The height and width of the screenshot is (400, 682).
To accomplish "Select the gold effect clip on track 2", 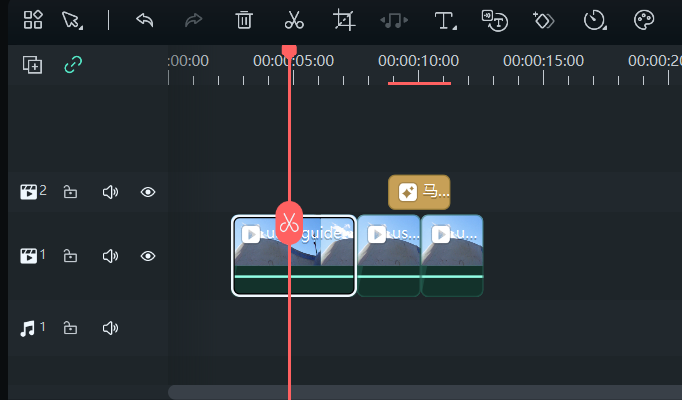I will tap(419, 192).
